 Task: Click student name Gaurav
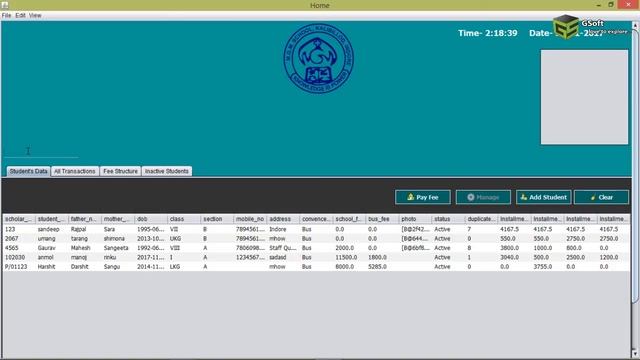coord(46,248)
